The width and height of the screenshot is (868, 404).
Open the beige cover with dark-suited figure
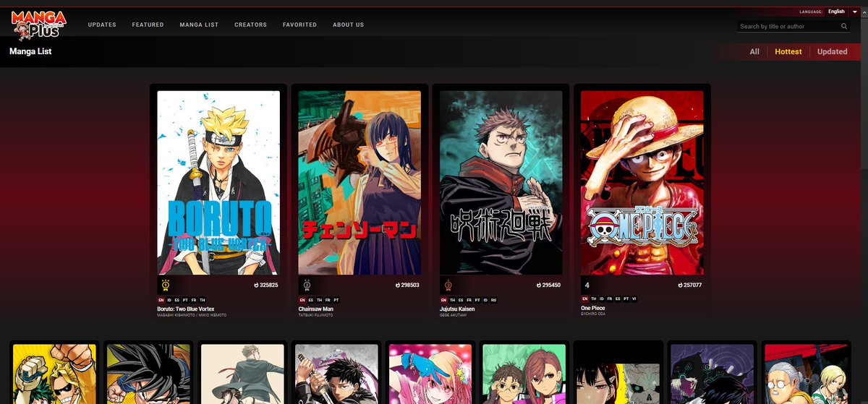click(x=242, y=374)
